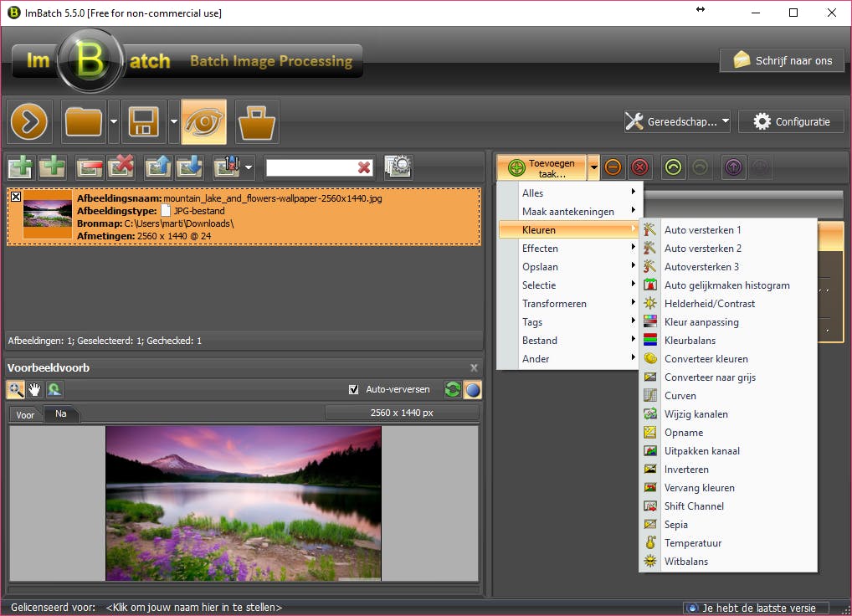Image resolution: width=852 pixels, height=616 pixels.
Task: Open the sort images dropdown arrow
Action: tap(249, 167)
